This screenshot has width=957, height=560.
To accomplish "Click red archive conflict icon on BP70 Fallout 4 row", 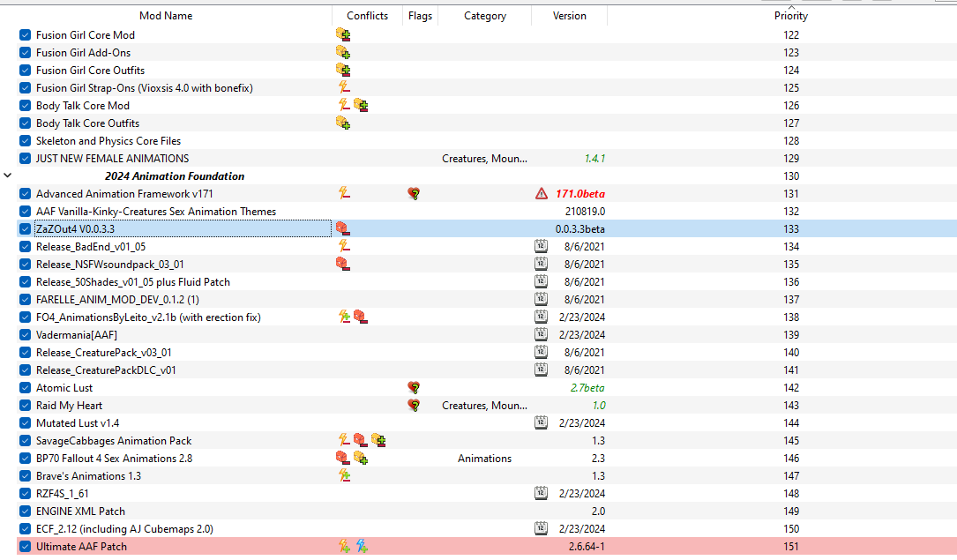I will pyautogui.click(x=343, y=458).
